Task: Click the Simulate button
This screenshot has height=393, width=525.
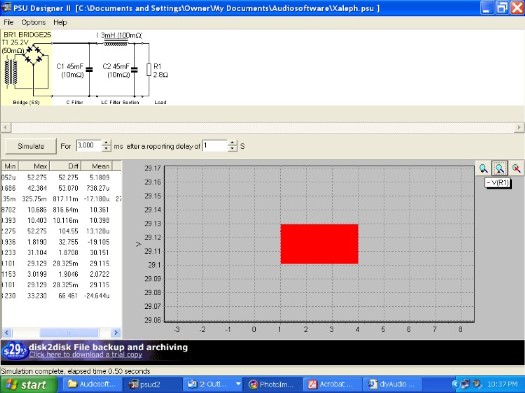Action: [31, 146]
